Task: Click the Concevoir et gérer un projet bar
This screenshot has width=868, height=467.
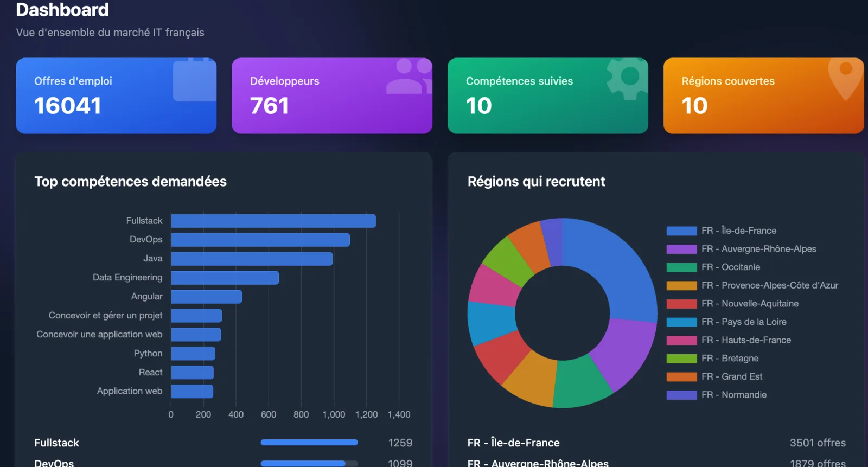Action: click(x=196, y=316)
